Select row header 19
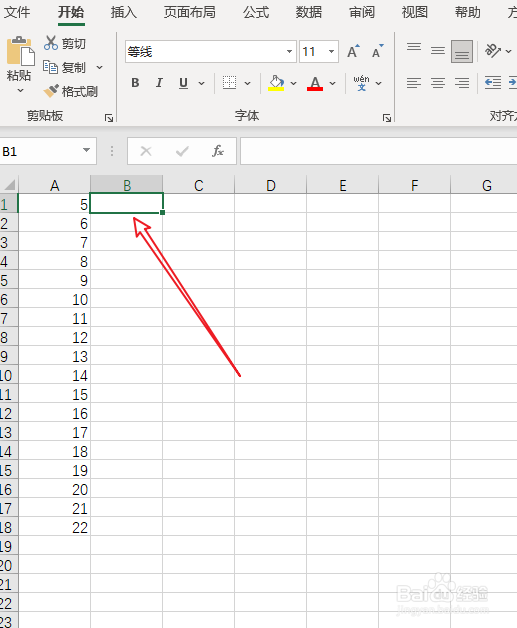The height and width of the screenshot is (628, 517). coord(8,546)
